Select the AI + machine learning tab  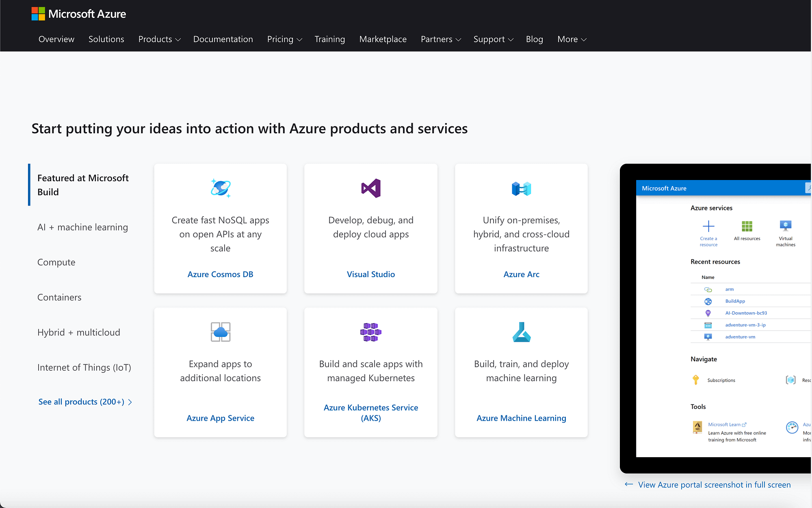(82, 227)
